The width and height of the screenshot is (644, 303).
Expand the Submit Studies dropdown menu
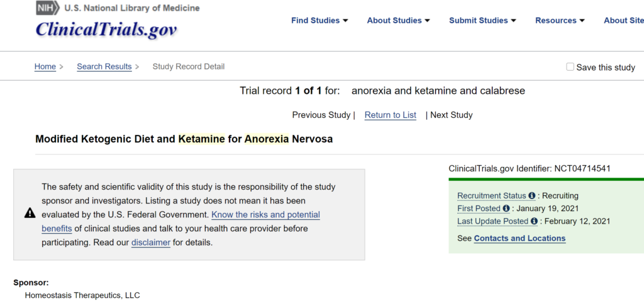[x=482, y=20]
